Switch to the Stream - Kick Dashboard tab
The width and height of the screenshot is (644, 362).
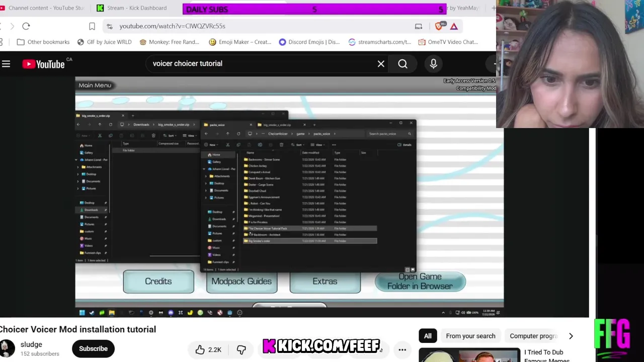[132, 8]
